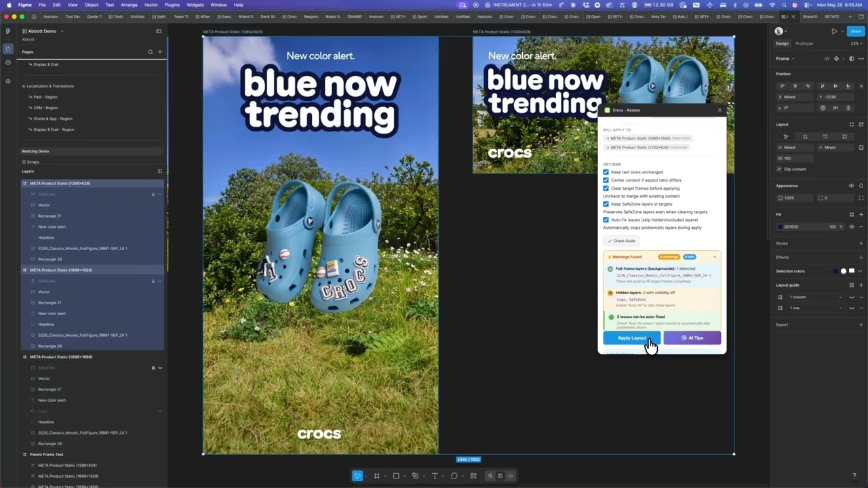Image resolution: width=868 pixels, height=488 pixels.
Task: Click the Apply Layout button
Action: [x=631, y=338]
